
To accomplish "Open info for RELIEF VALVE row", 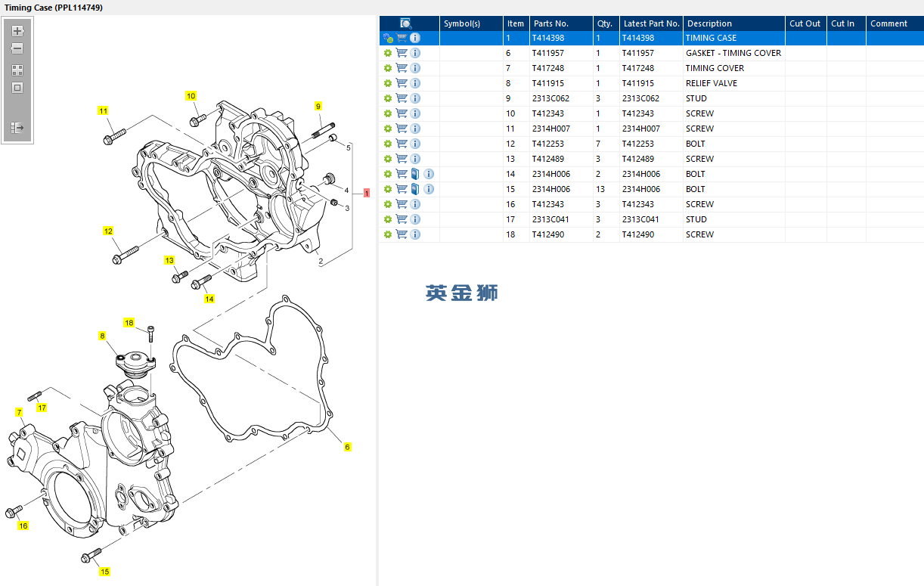I will click(x=415, y=83).
